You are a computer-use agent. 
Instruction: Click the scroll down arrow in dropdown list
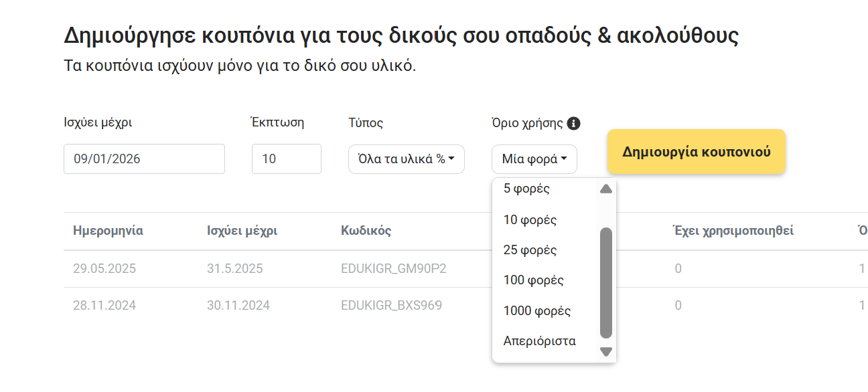(x=606, y=351)
